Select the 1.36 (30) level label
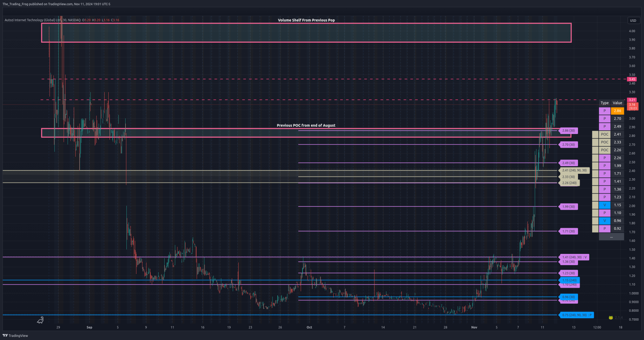Image resolution: width=644 pixels, height=340 pixels. click(568, 262)
